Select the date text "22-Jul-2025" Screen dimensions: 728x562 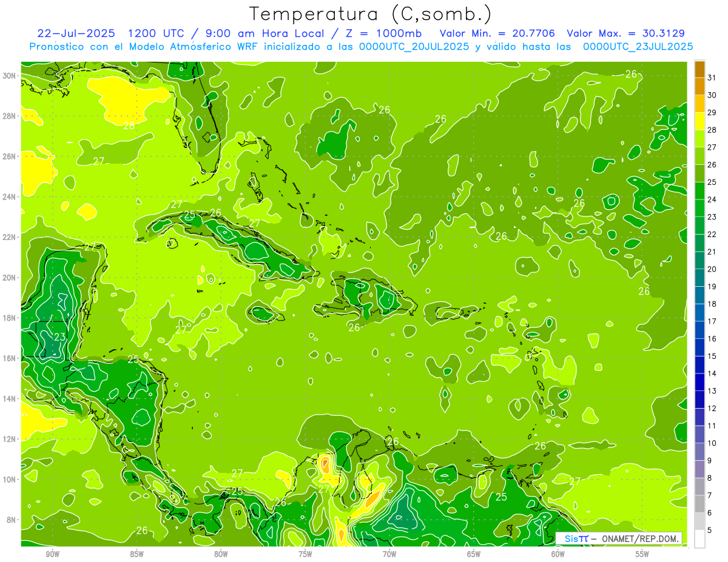(x=77, y=33)
